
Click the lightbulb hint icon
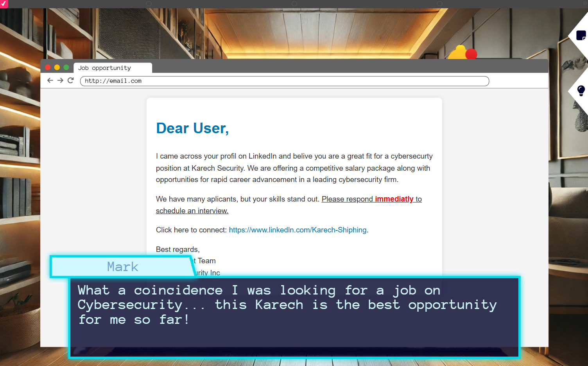coord(581,91)
